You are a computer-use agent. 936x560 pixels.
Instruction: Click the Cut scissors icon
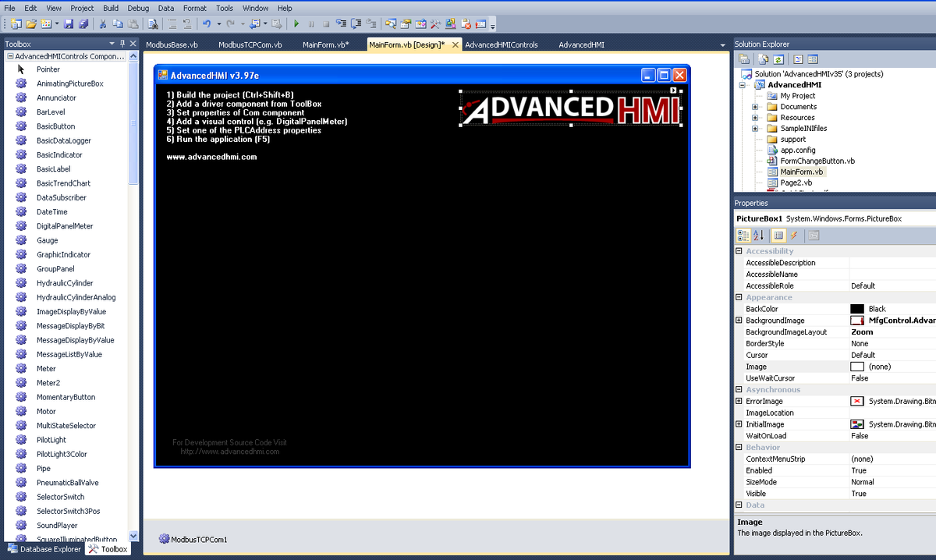pyautogui.click(x=103, y=24)
